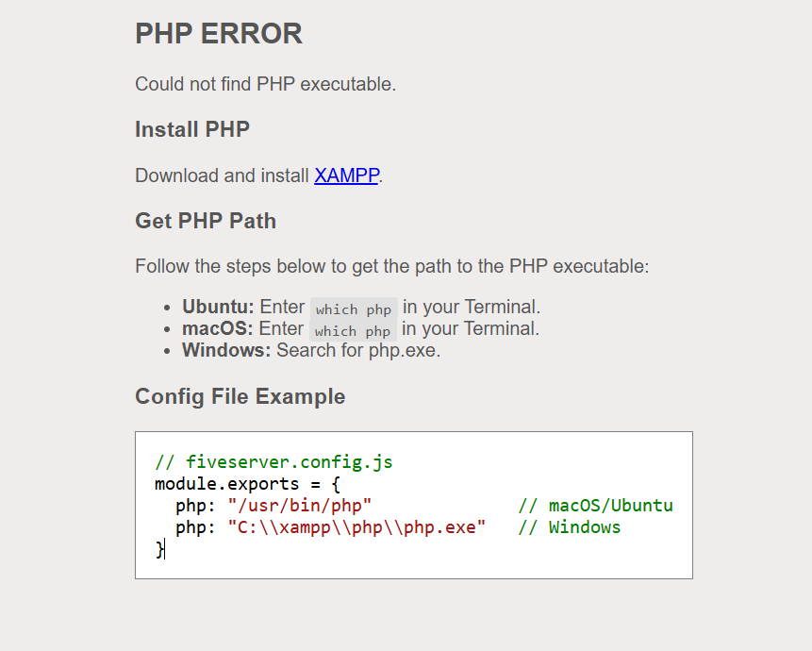812x651 pixels.
Task: Click the PHP ERROR heading
Action: click(219, 34)
